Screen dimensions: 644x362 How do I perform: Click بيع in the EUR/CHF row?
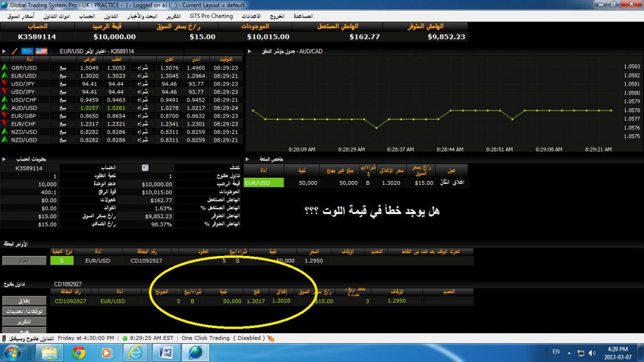tap(63, 124)
